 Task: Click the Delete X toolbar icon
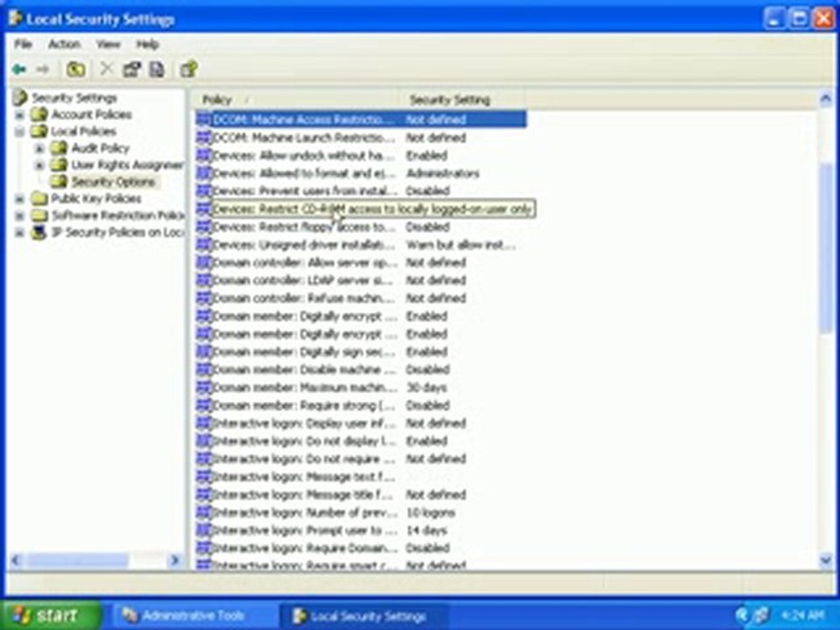click(x=107, y=68)
